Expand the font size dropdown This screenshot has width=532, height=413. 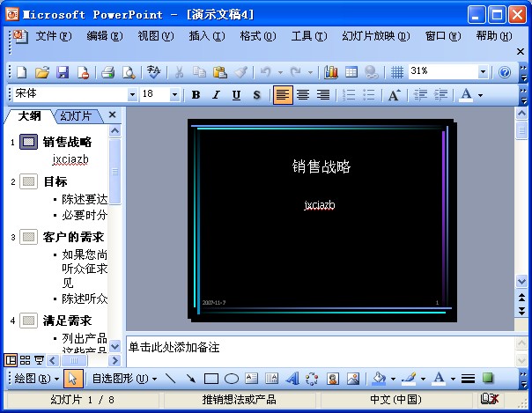coord(174,95)
